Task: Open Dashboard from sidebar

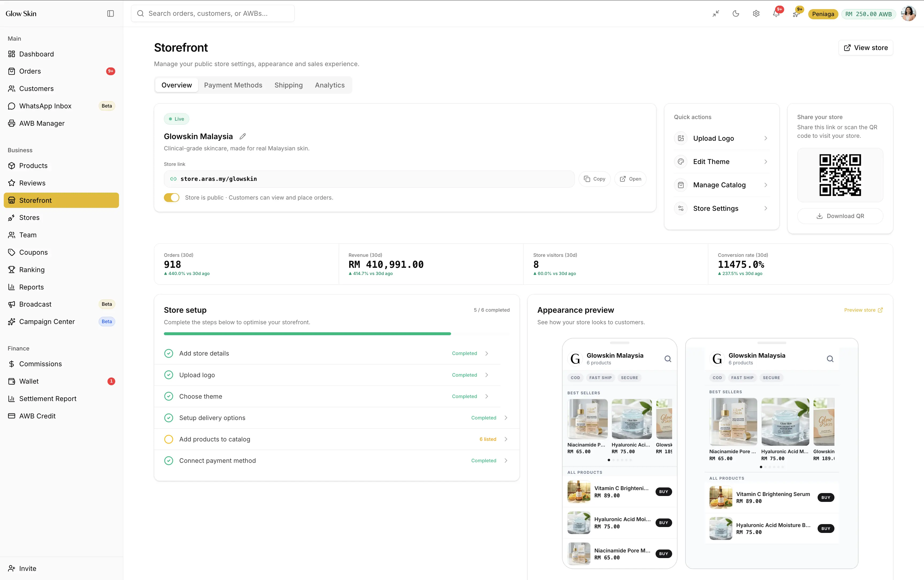Action: [61, 54]
